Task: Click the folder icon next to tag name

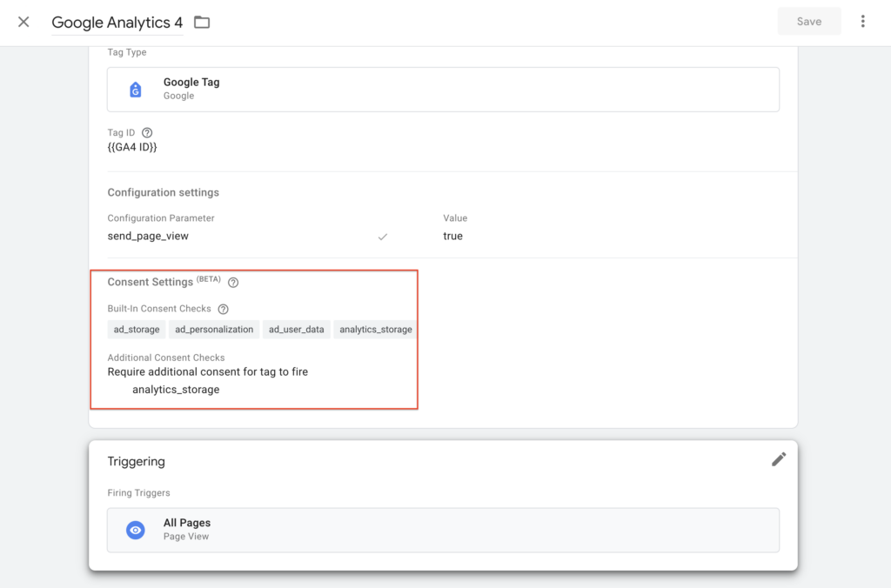Action: click(x=202, y=22)
